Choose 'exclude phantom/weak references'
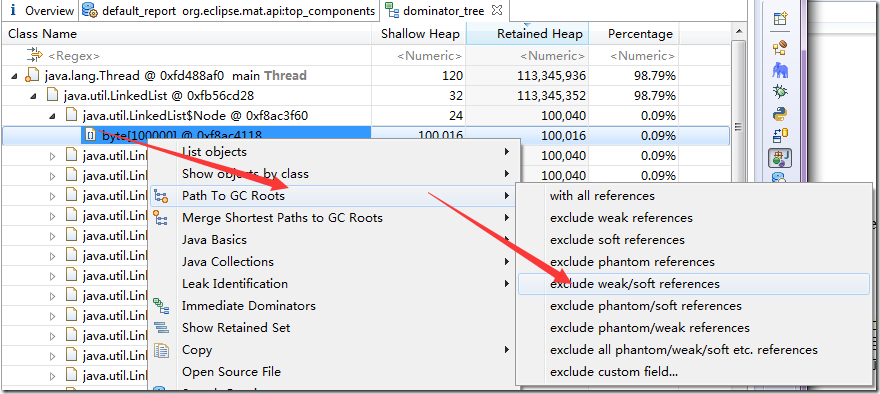Screen dimensions: 880x394 pyautogui.click(x=694, y=328)
